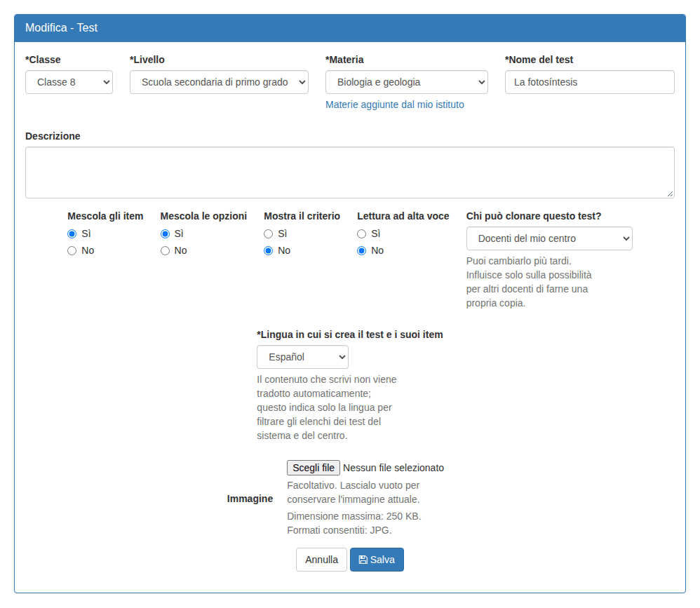This screenshot has width=700, height=608.
Task: Grab the Descrizione textarea resize handle
Action: pos(670,194)
